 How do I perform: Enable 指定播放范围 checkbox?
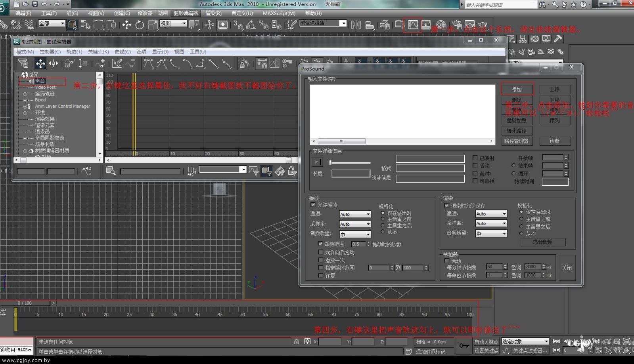pos(320,268)
